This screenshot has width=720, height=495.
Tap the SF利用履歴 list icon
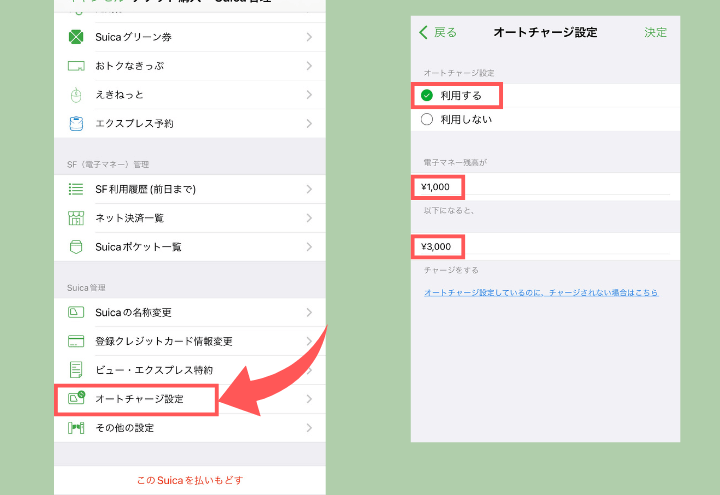[76, 189]
